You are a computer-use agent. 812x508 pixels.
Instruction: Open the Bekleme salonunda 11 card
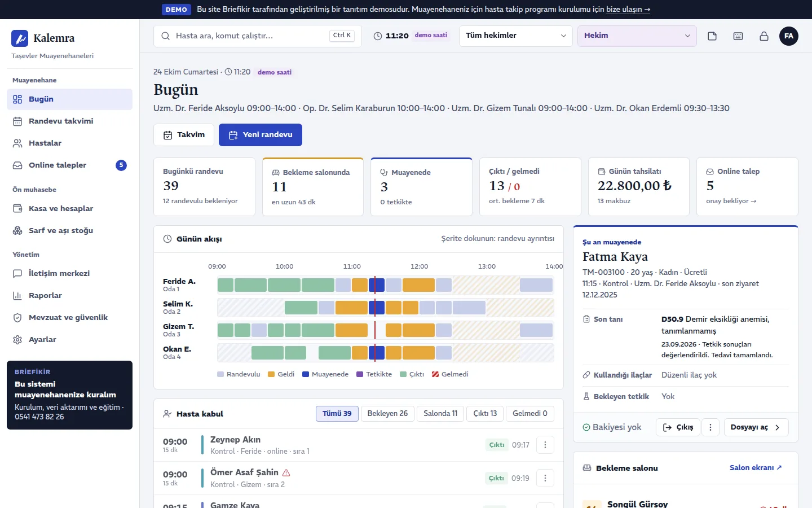(x=313, y=187)
